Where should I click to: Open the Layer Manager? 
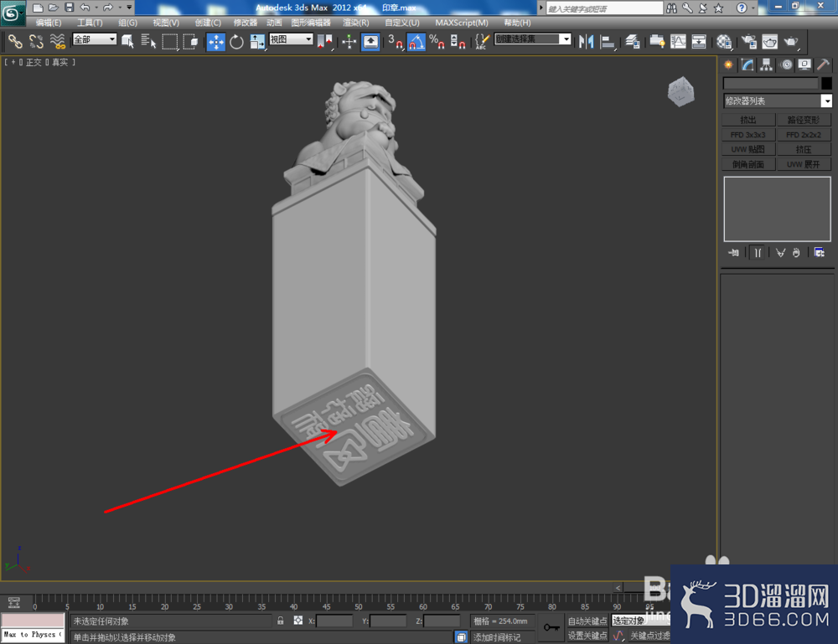click(x=633, y=42)
